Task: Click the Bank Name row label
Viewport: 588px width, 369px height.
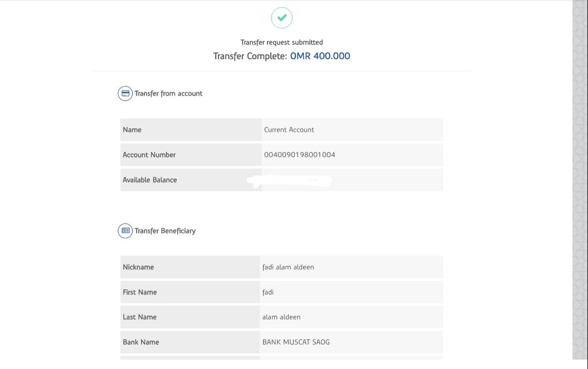Action: pyautogui.click(x=140, y=342)
